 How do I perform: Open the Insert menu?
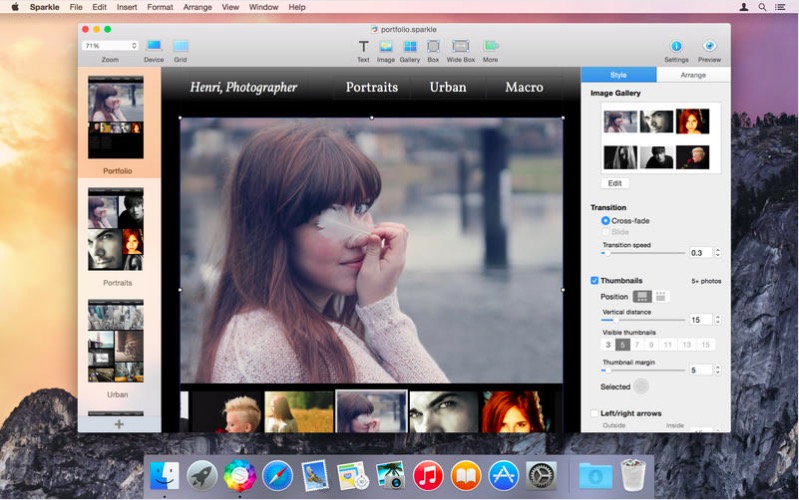click(x=127, y=7)
